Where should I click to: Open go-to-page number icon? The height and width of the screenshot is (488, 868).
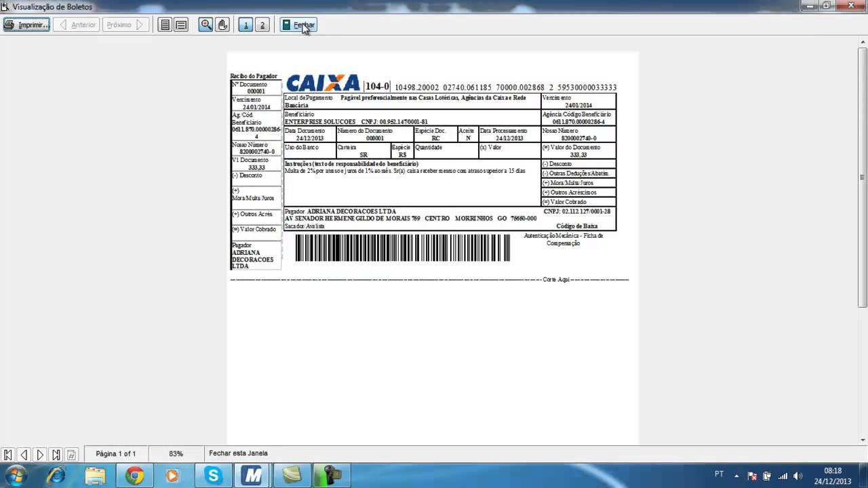[72, 455]
